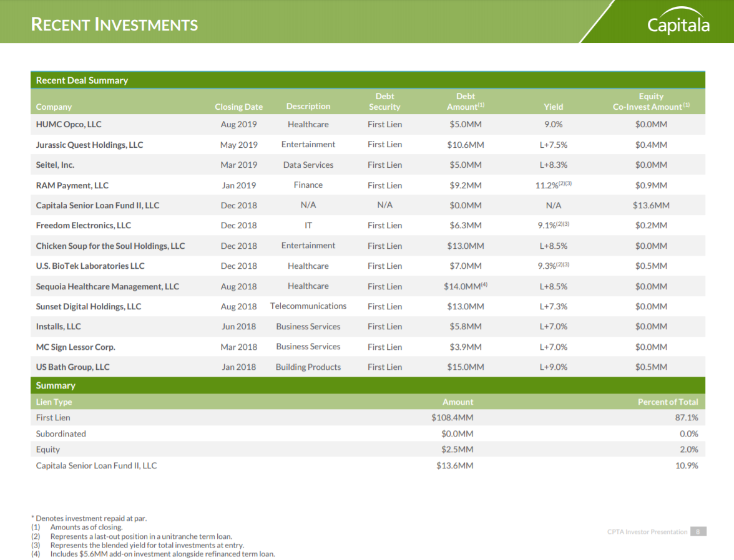Click the page number '8' box
734x560 pixels.
[698, 531]
